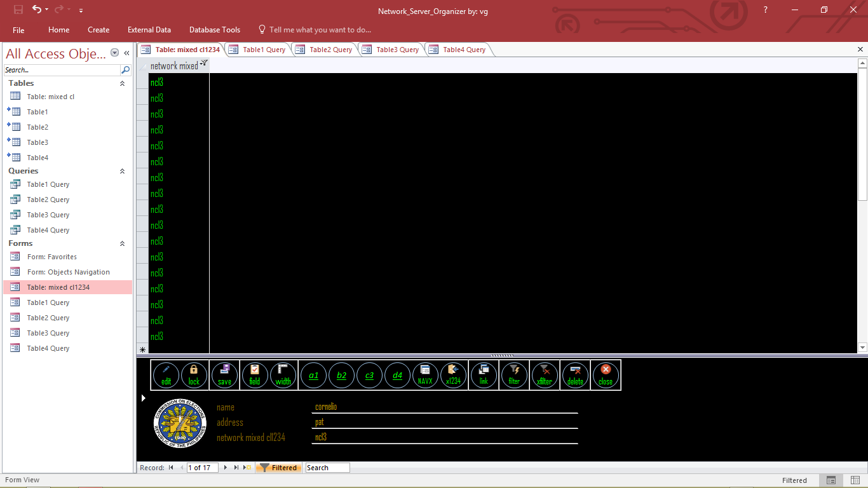Switch to the Table1 Query document tab

pyautogui.click(x=257, y=50)
